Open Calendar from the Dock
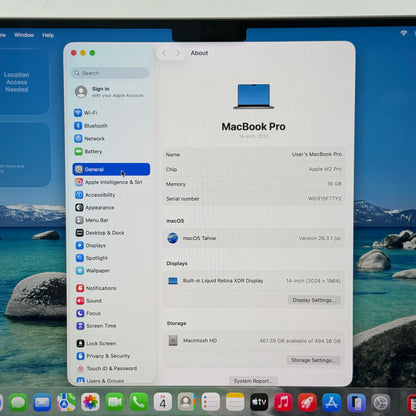This screenshot has height=416, width=416. (x=163, y=402)
